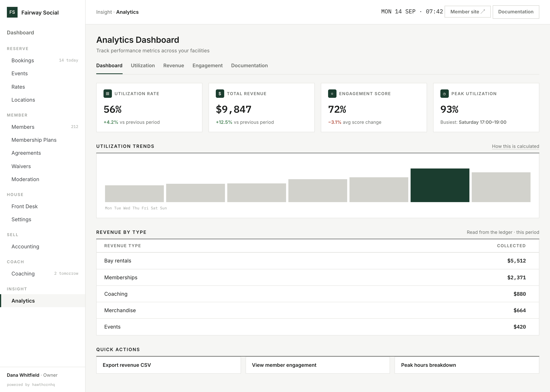Screen dimensions: 550x392
Task: Open Peak hours breakdown
Action: click(x=467, y=365)
